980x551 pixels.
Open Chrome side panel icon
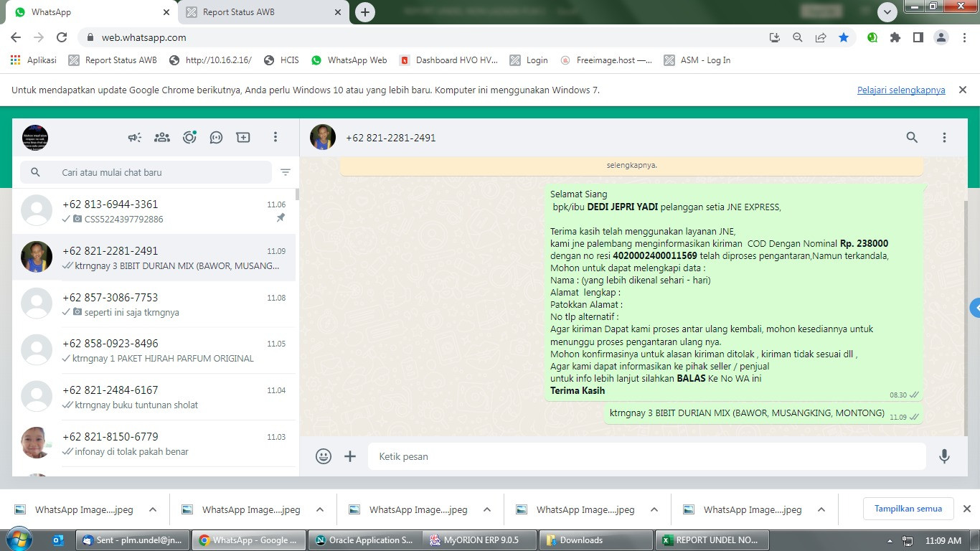[918, 37]
